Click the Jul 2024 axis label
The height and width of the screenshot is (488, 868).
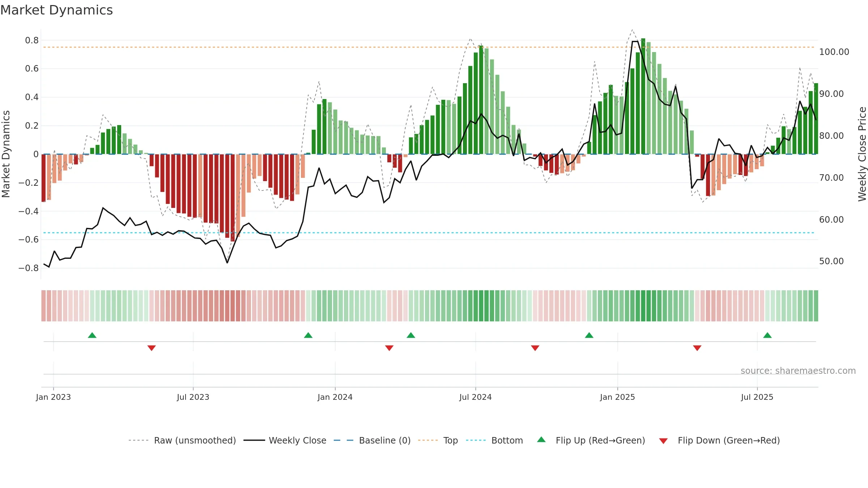click(476, 397)
